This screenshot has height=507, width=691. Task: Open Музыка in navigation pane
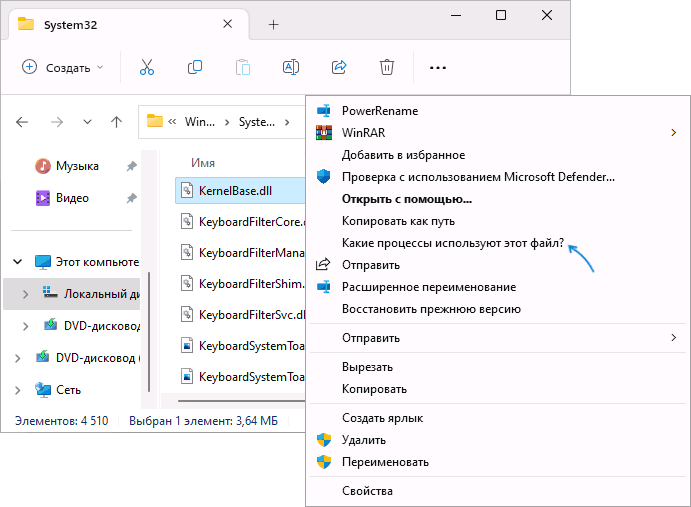[76, 166]
